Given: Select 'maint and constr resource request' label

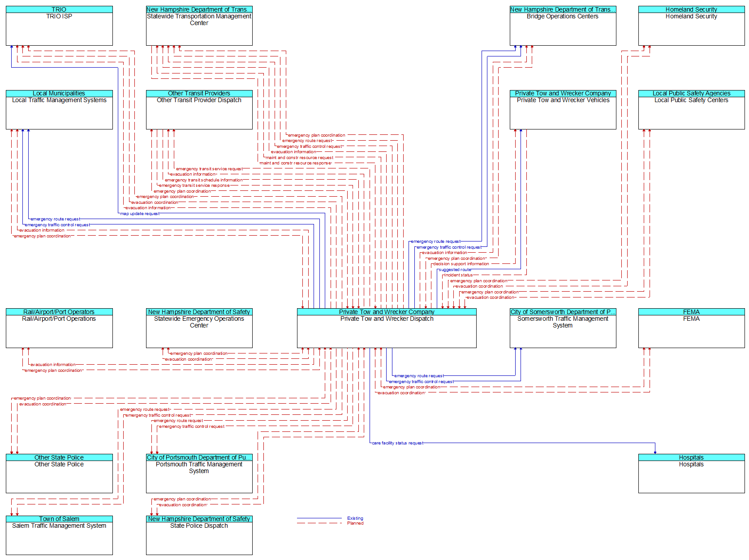Looking at the screenshot, I should 299,158.
